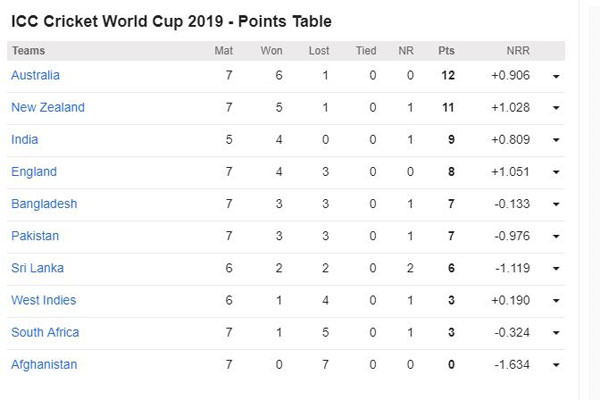Expand the Pakistan row dropdown arrow
The image size is (600, 400).
[x=556, y=237]
